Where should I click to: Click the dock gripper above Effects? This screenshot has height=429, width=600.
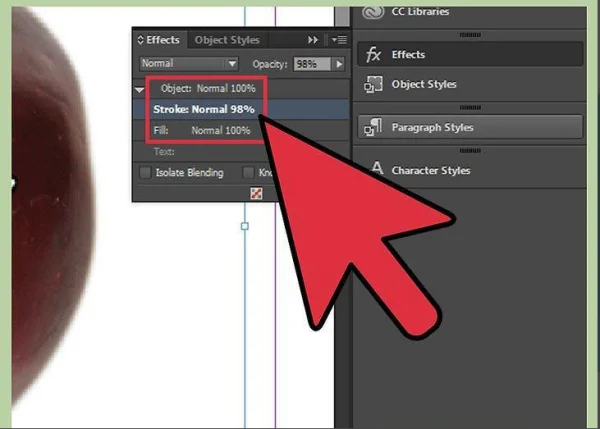coord(470,35)
